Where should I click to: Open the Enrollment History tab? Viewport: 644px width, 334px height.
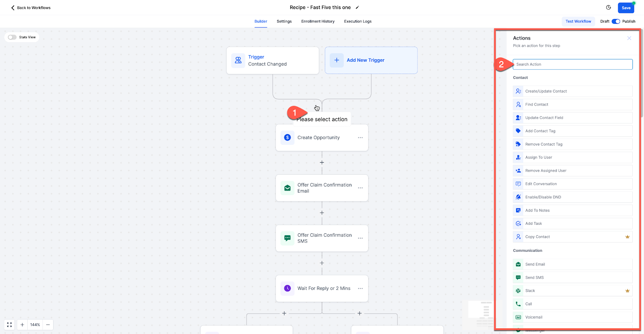[318, 21]
